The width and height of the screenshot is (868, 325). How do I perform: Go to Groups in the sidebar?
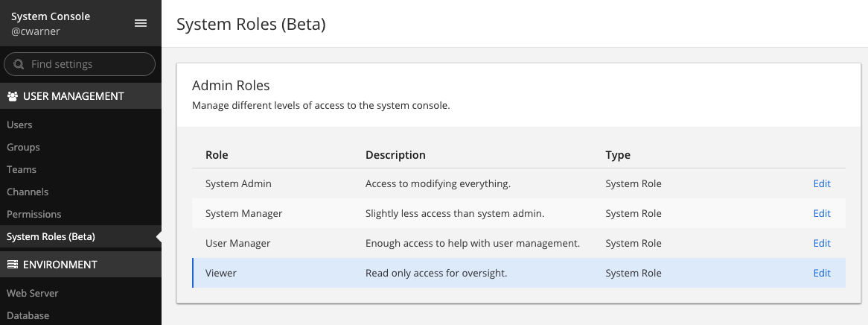tap(23, 148)
